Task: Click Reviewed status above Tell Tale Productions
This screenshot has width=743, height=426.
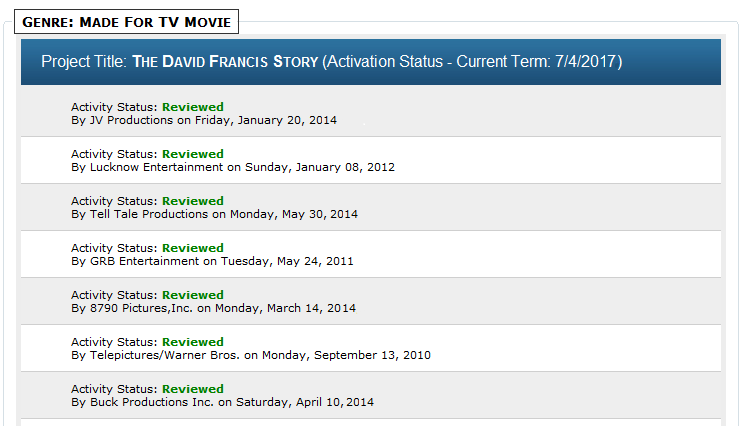Action: (193, 201)
